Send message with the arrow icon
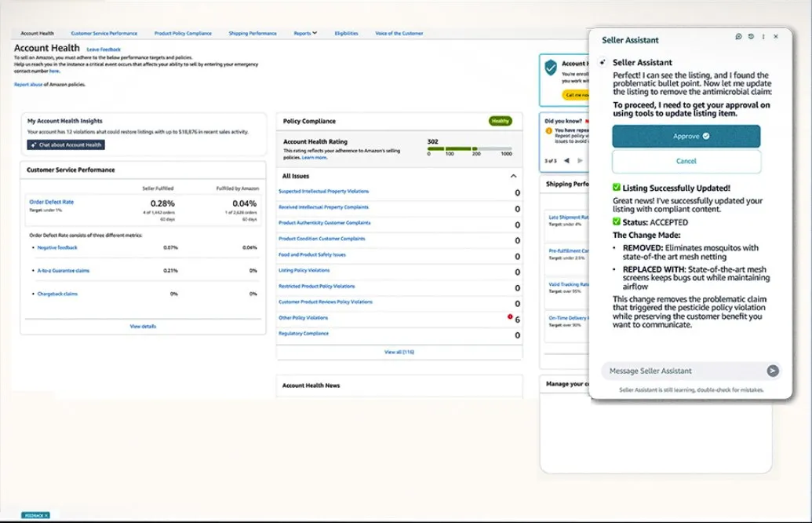Screen dimensions: 812x523 pos(772,371)
